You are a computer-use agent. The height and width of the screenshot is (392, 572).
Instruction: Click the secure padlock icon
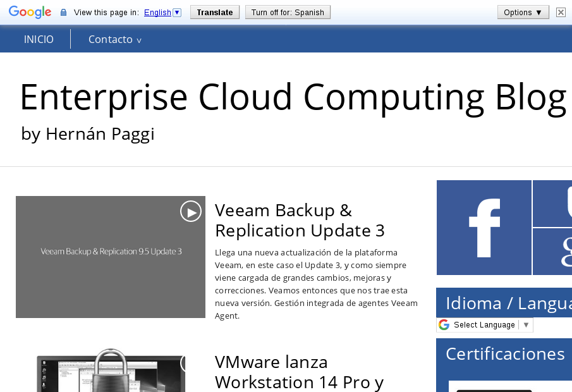[63, 13]
